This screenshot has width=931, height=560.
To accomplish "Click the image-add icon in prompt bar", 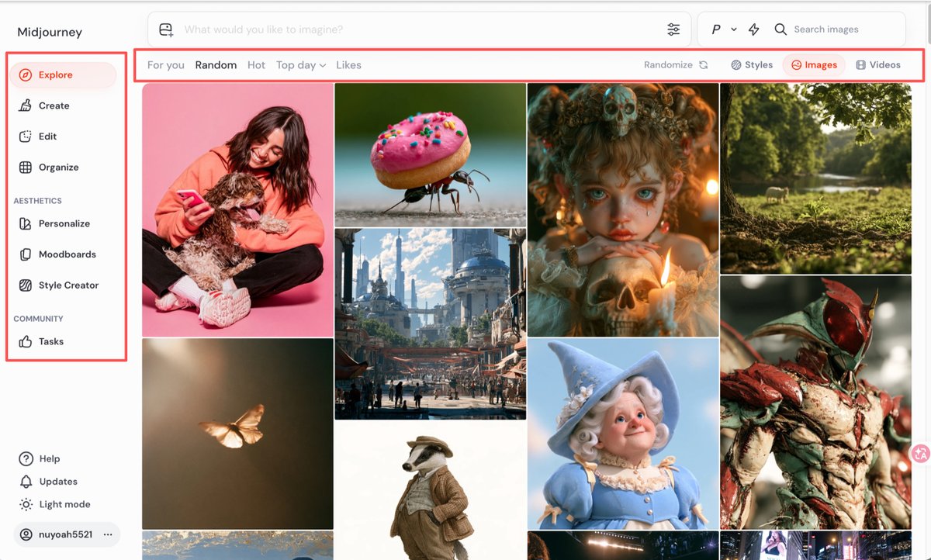I will pyautogui.click(x=166, y=29).
